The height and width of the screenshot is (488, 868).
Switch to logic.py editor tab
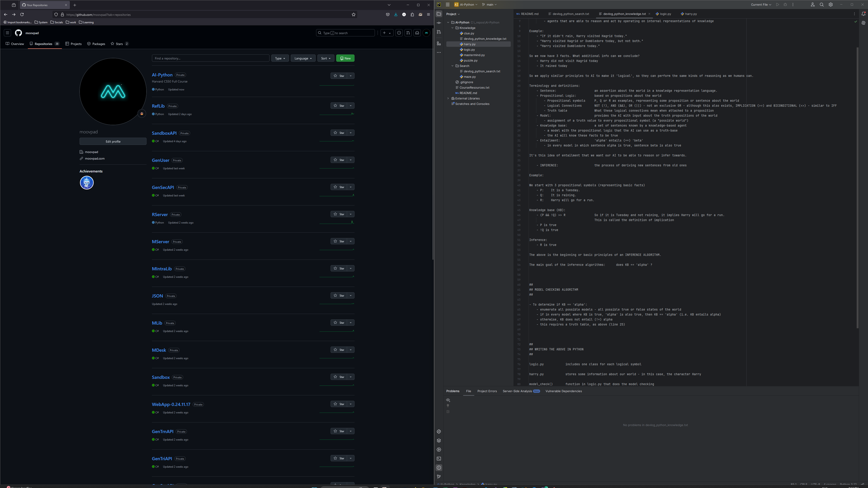click(663, 14)
